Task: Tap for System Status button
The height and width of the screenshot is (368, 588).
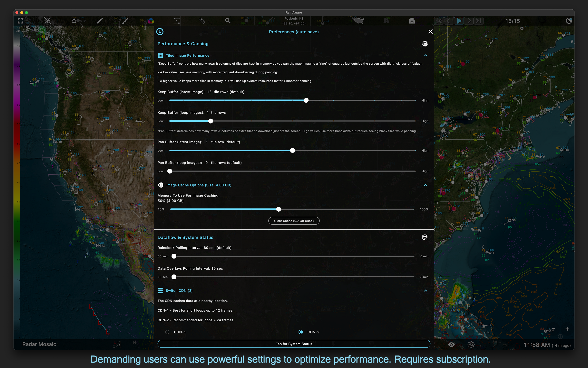Action: pyautogui.click(x=294, y=344)
